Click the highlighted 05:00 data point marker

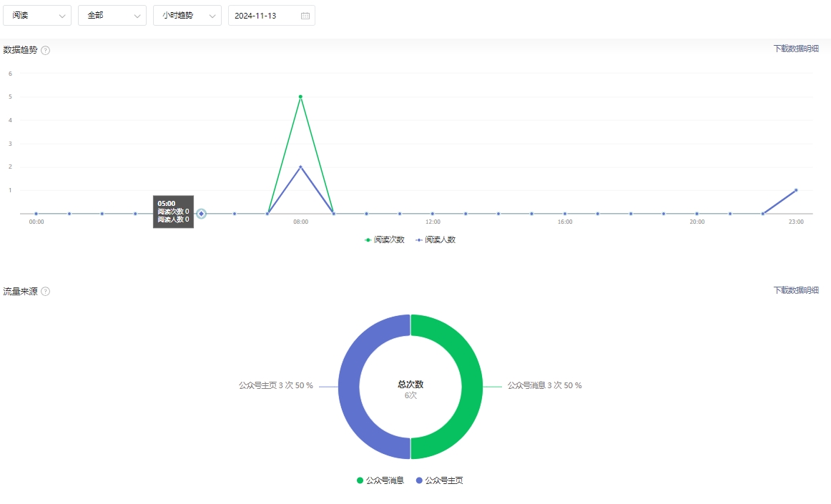(x=202, y=214)
